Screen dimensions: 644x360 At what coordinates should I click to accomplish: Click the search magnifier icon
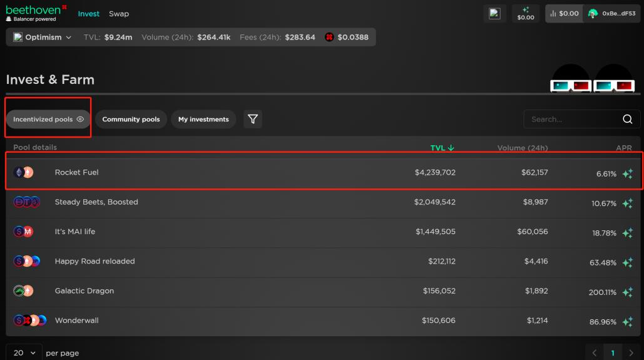(627, 120)
